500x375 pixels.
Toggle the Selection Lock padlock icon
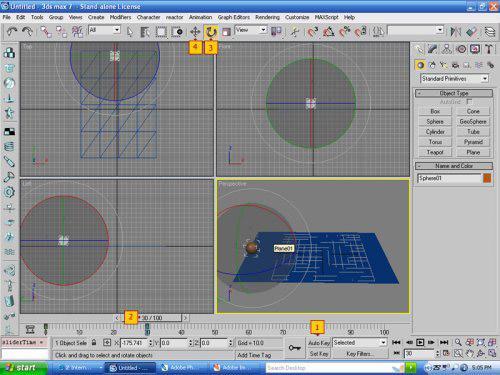pyautogui.click(x=94, y=342)
